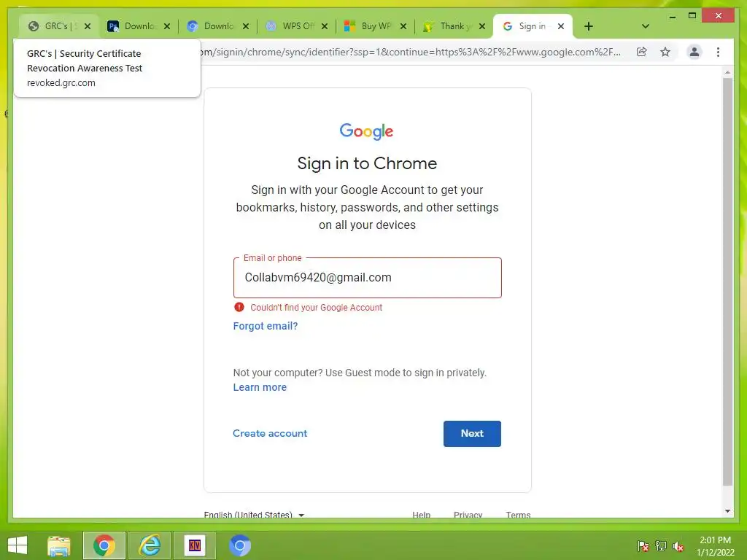Open File Explorer from the taskbar
The image size is (747, 560).
(59, 545)
